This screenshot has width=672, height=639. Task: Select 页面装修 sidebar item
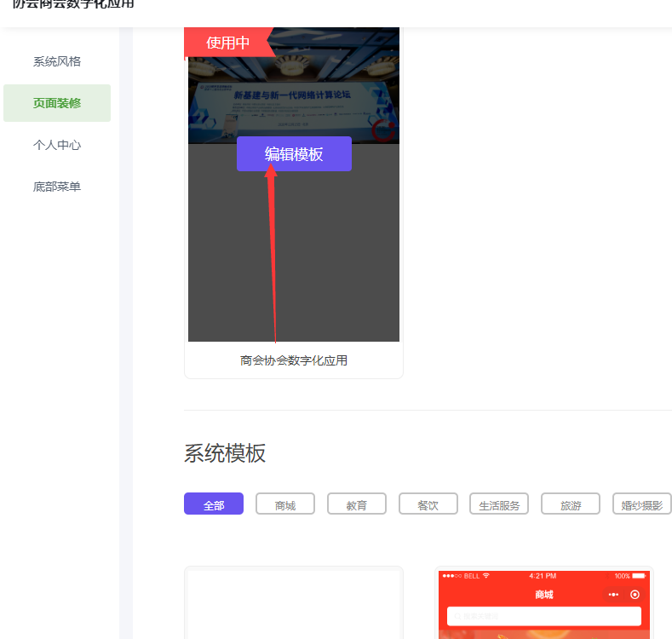pos(57,103)
